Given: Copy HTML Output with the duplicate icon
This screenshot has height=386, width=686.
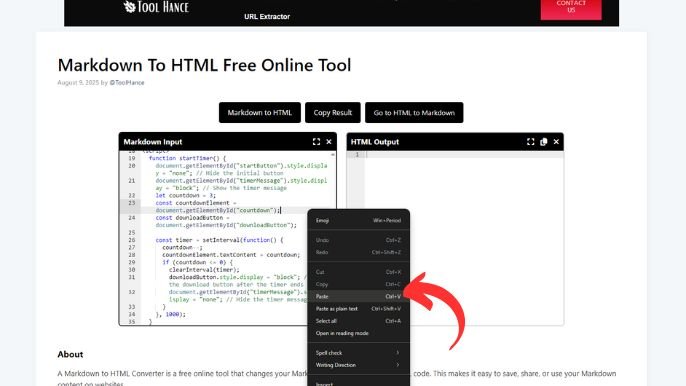Looking at the screenshot, I should pyautogui.click(x=543, y=142).
